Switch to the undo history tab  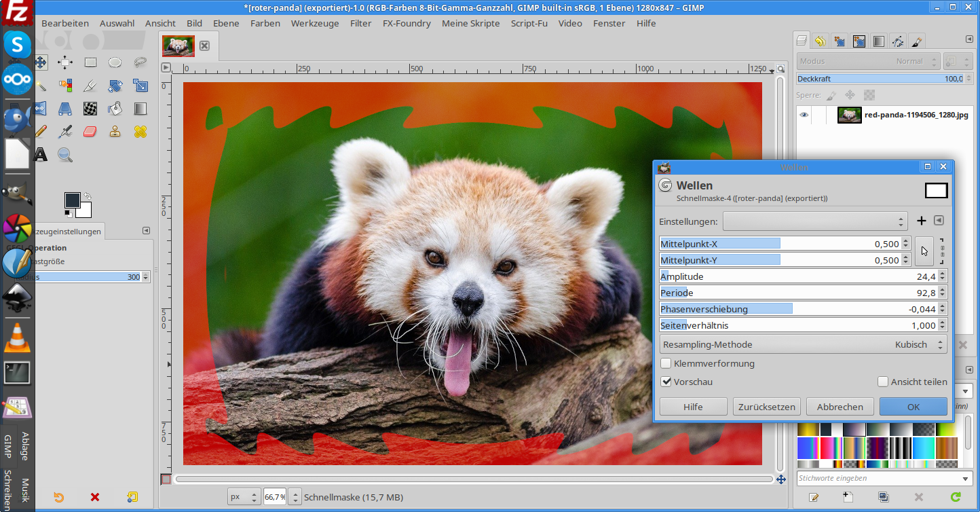coord(821,41)
